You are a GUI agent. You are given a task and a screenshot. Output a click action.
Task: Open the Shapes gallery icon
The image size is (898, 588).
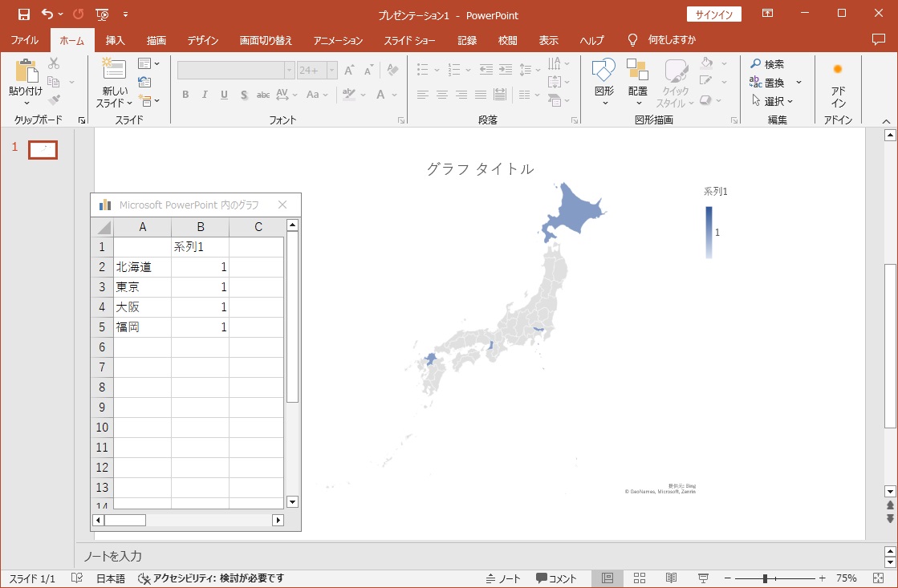click(603, 71)
